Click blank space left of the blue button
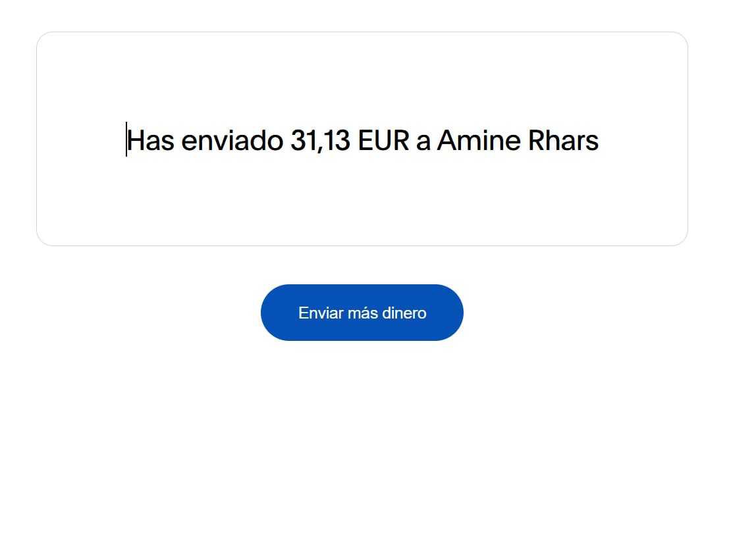 pyautogui.click(x=130, y=313)
